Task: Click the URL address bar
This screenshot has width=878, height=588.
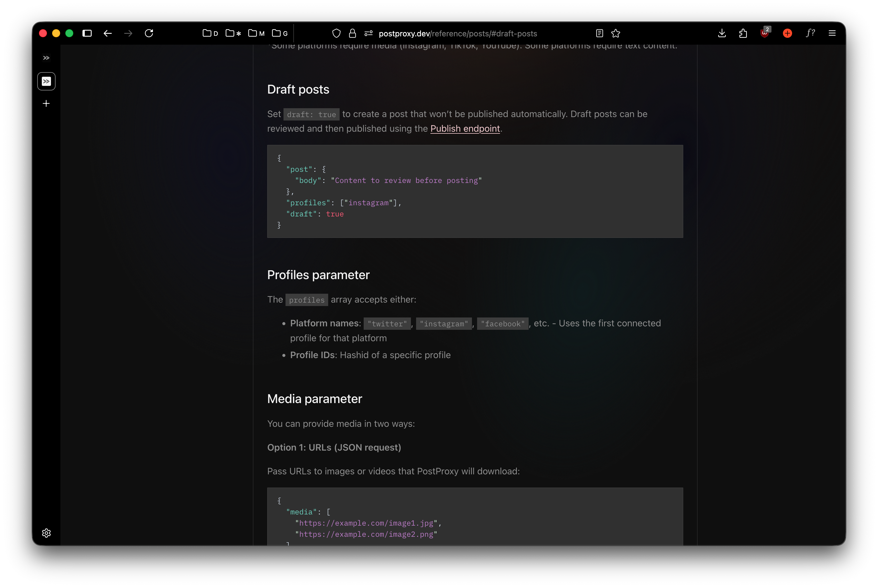Action: click(x=458, y=33)
